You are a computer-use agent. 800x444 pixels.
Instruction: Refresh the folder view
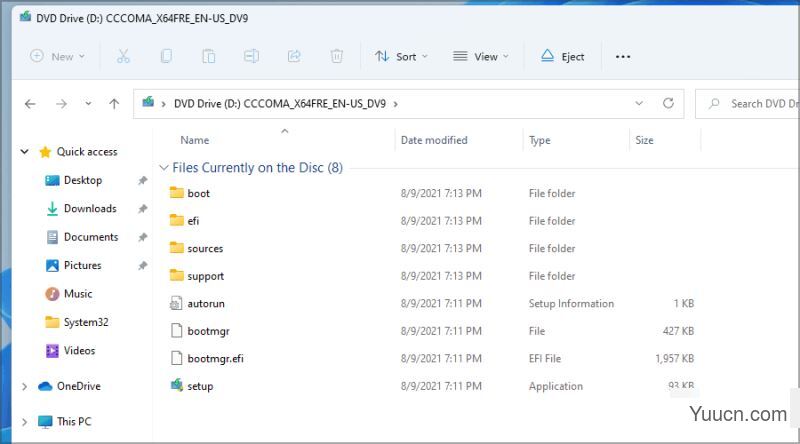coord(668,104)
